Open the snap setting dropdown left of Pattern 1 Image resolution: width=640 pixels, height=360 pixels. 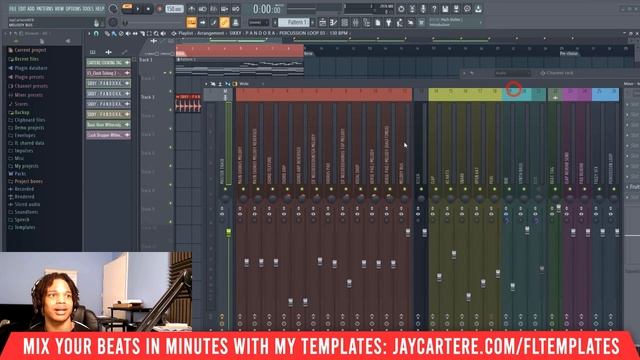click(x=258, y=22)
